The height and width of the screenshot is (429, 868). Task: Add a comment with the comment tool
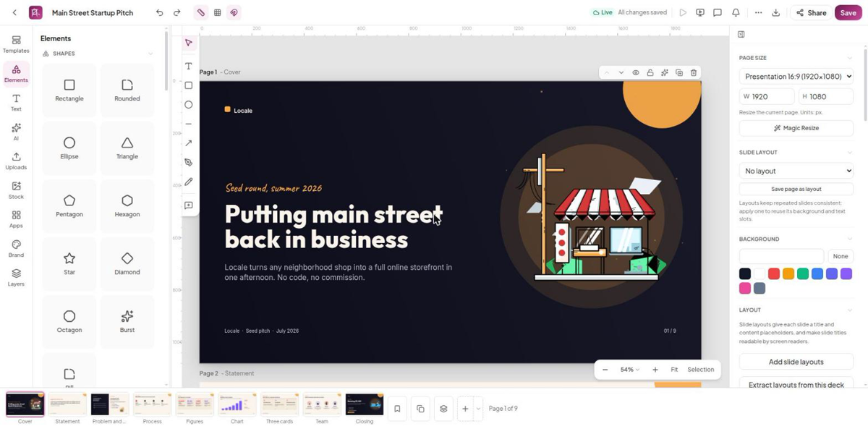pos(189,205)
